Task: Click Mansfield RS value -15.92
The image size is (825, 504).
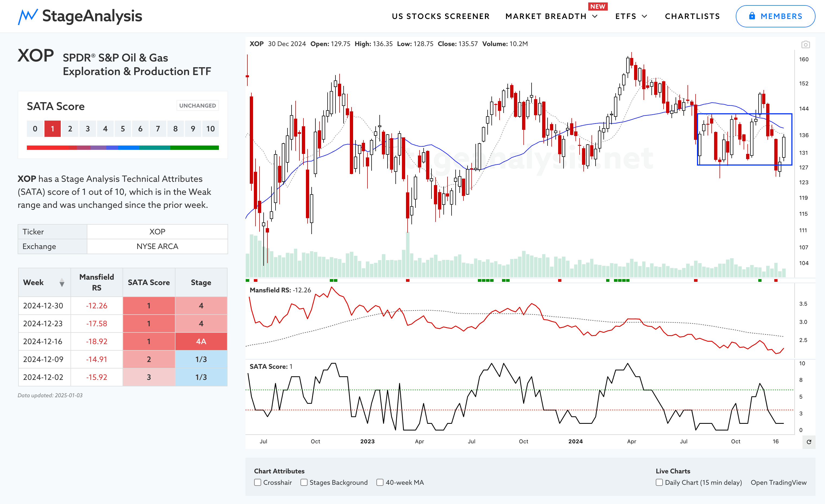Action: [97, 377]
